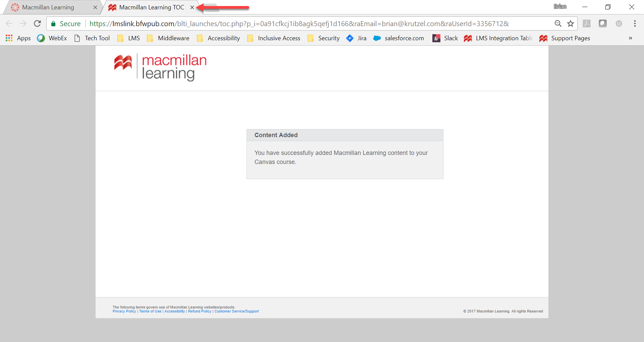This screenshot has width=644, height=342.
Task: Click the zoom magnifier icon in address bar
Action: point(558,23)
